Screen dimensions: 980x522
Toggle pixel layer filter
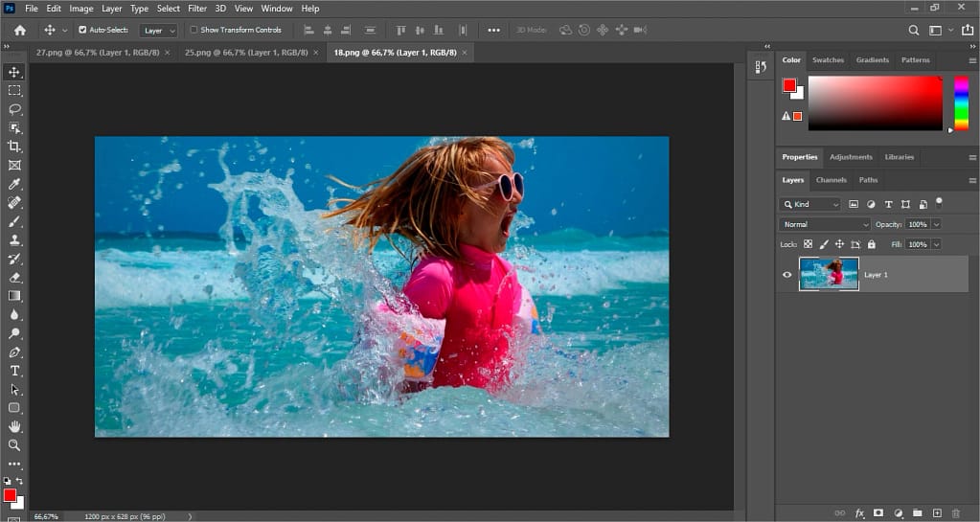(854, 204)
